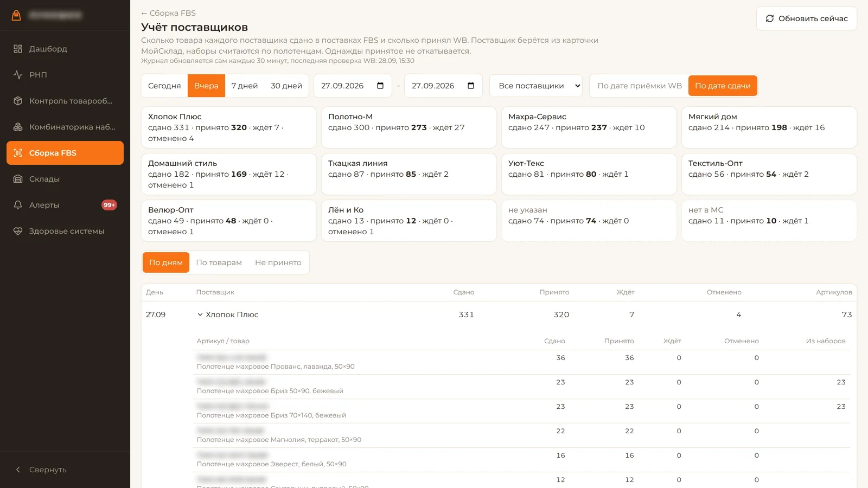This screenshot has height=488, width=868.
Task: Select the не указан supplier card
Action: coord(589,221)
